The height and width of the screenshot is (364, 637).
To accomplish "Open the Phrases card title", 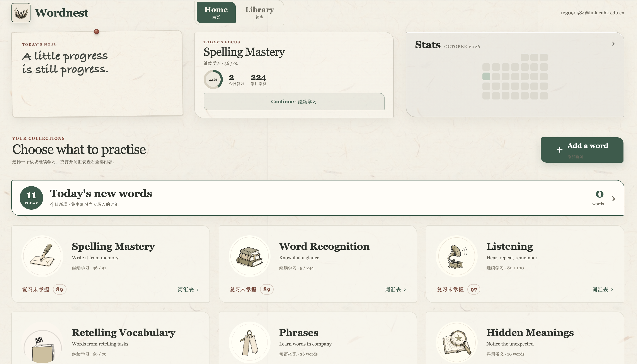I will 299,333.
